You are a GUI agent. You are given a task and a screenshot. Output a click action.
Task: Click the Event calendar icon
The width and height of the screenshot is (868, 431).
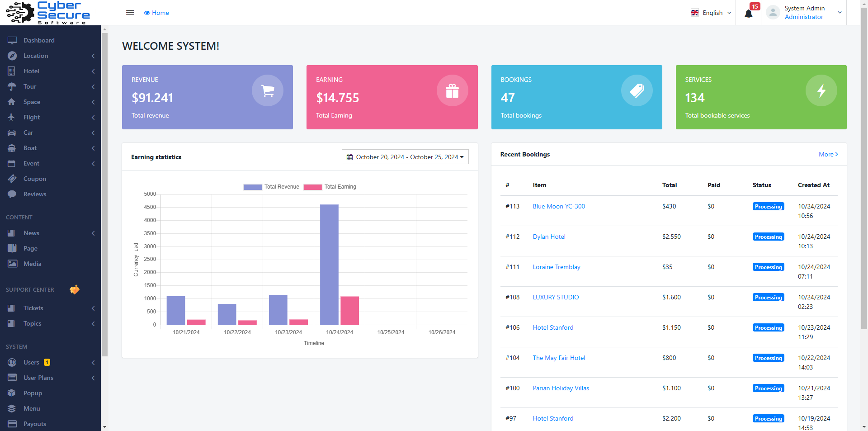click(x=12, y=163)
